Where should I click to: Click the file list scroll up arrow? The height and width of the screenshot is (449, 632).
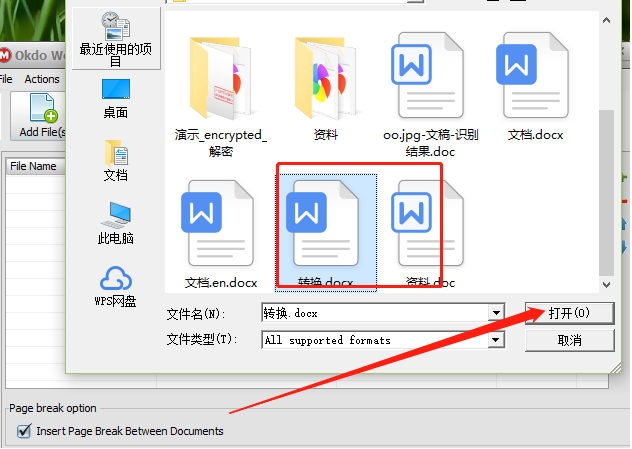click(606, 20)
